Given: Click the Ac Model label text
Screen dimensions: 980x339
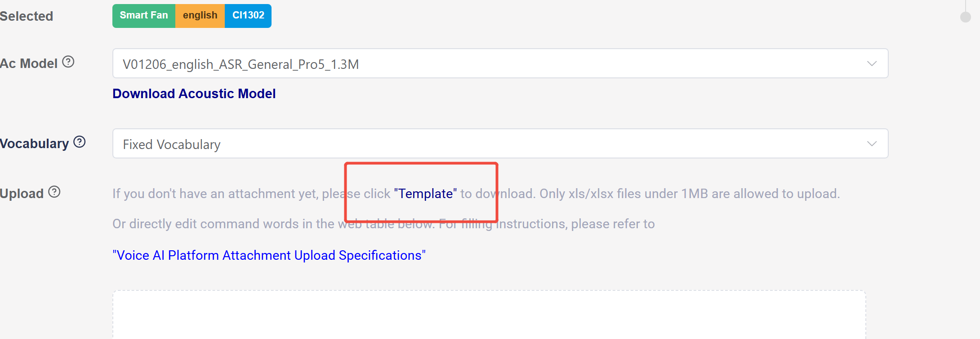Looking at the screenshot, I should [29, 63].
